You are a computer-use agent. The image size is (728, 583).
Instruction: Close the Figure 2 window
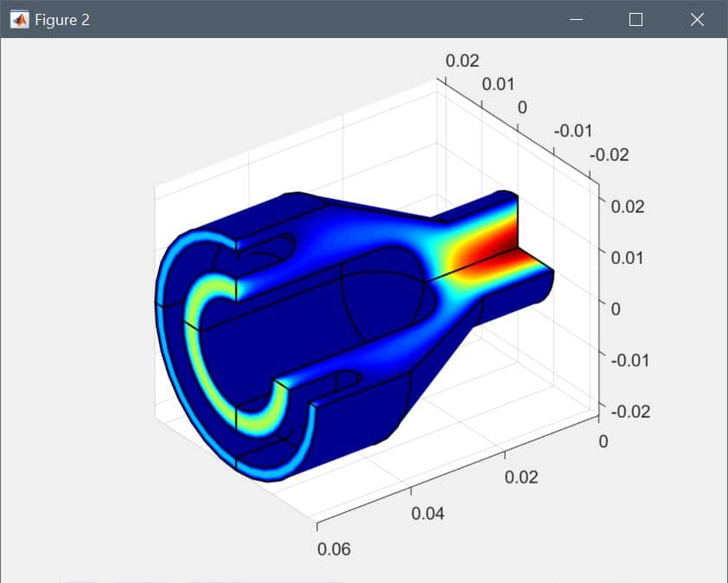click(696, 20)
